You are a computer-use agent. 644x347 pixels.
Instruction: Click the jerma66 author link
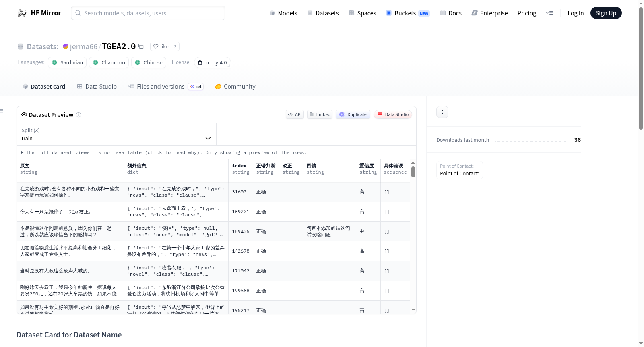(84, 47)
